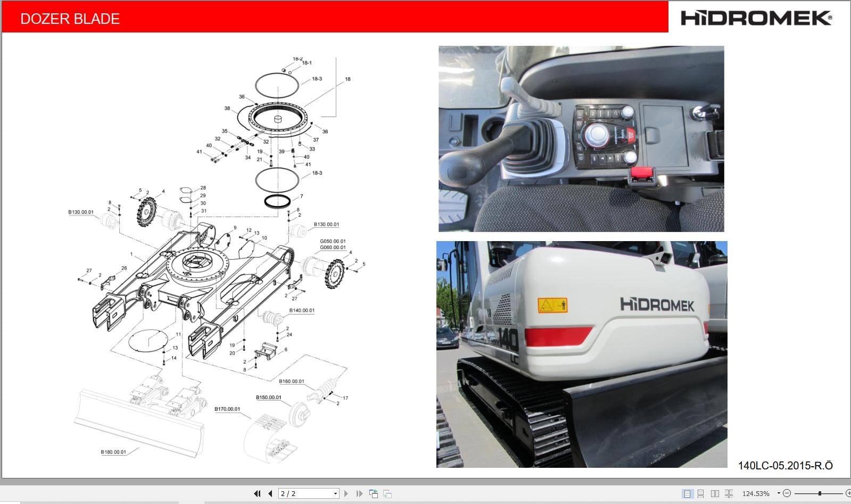The width and height of the screenshot is (851, 504).
Task: Go to the first page
Action: [258, 493]
